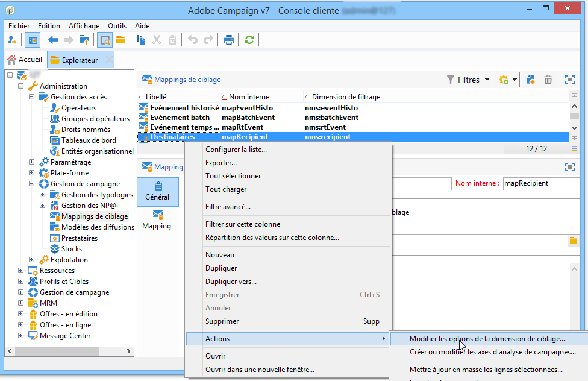Toggle the list search/detail view icon
The height and width of the screenshot is (381, 588).
(x=105, y=40)
